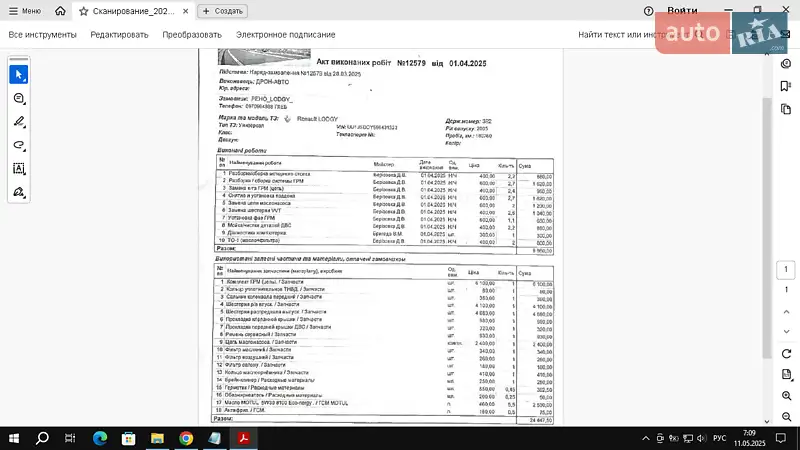
Task: Click the Виконані роботи section title
Action: click(242, 151)
